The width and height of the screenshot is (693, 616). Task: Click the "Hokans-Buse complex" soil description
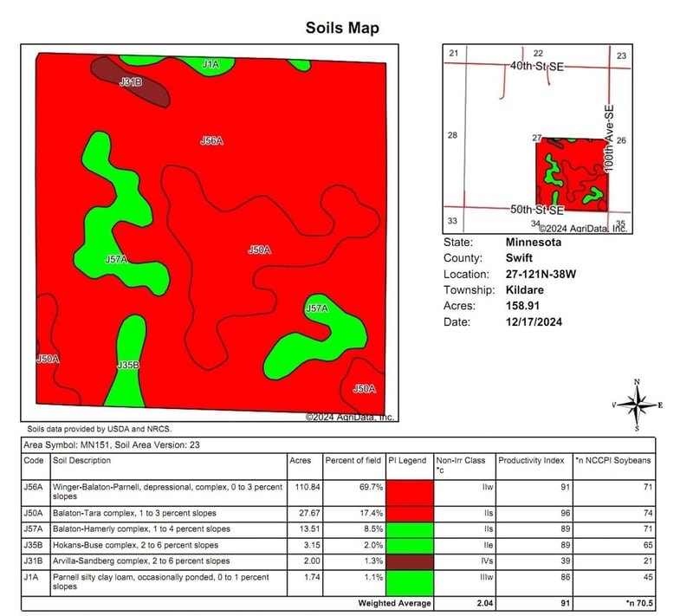[x=135, y=545]
